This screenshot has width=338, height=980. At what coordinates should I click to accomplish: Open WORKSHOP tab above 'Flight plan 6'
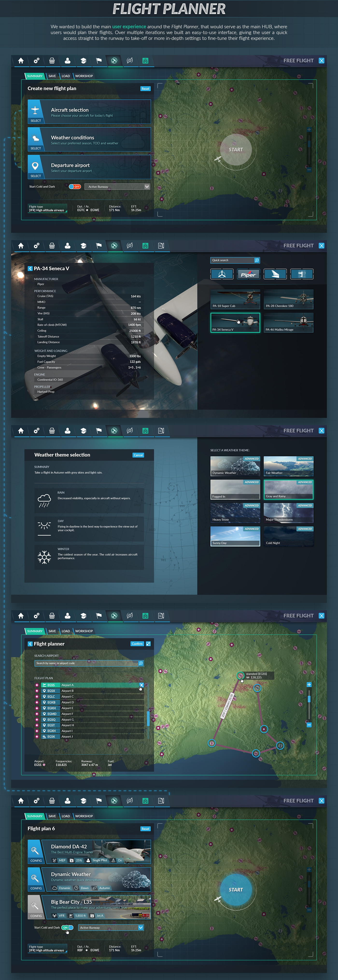pos(84,816)
